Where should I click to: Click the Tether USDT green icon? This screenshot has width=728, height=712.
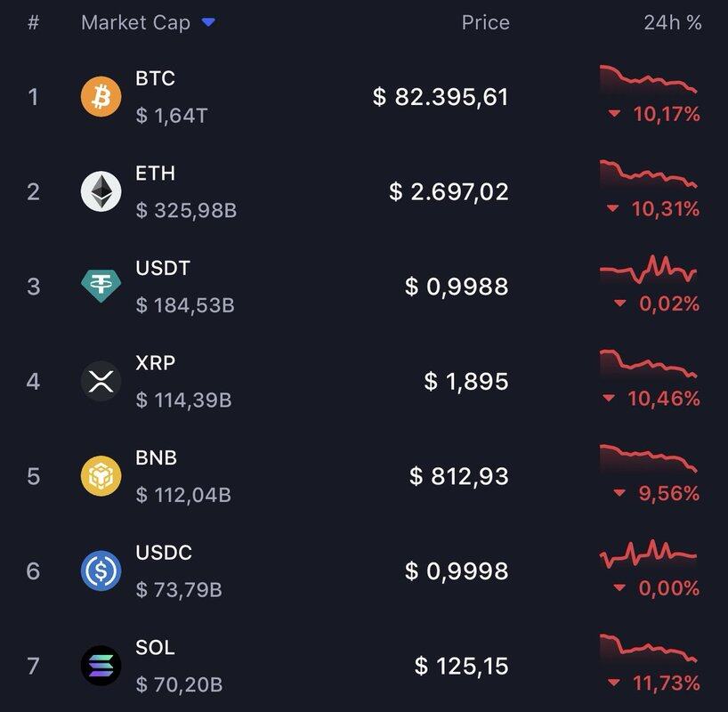tap(101, 286)
